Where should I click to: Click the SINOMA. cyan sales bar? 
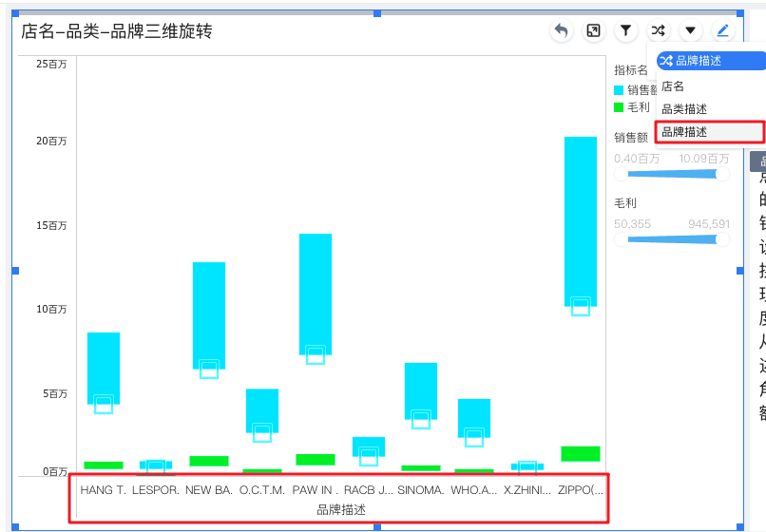(421, 390)
